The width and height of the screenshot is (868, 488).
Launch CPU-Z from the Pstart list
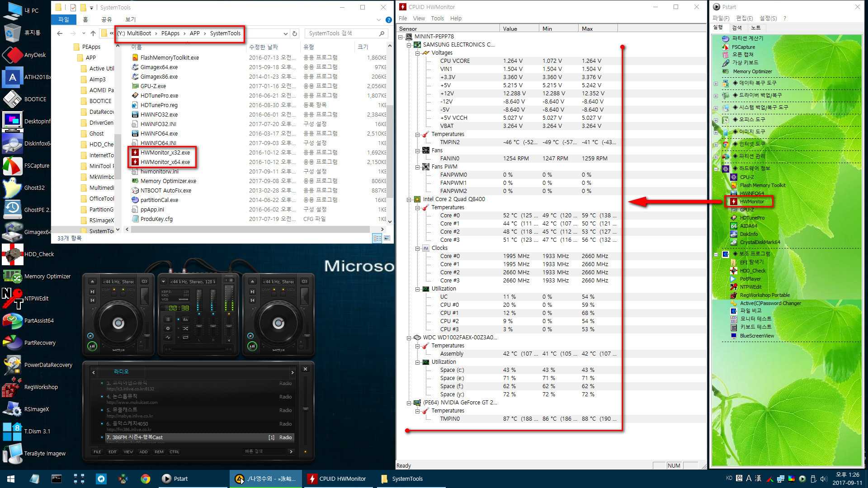pyautogui.click(x=746, y=177)
